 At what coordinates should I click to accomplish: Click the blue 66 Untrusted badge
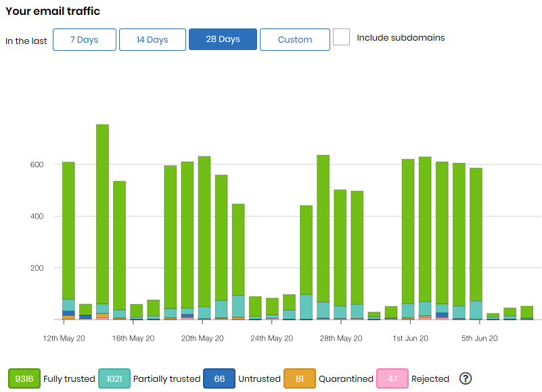click(x=219, y=379)
